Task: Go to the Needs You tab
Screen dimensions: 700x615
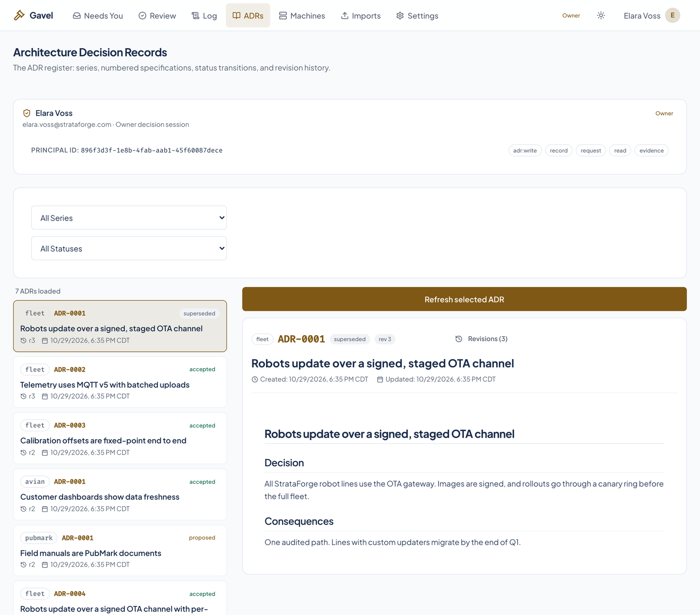Action: pyautogui.click(x=98, y=16)
